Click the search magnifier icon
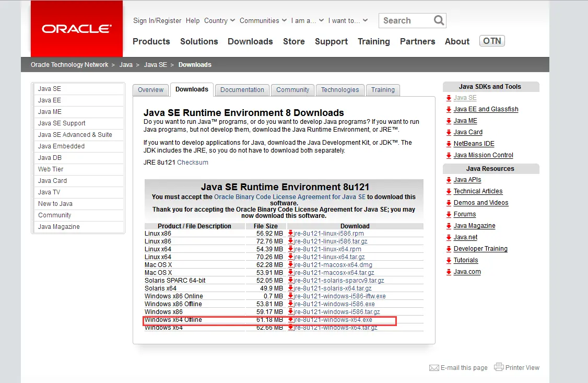The image size is (588, 383). point(439,20)
